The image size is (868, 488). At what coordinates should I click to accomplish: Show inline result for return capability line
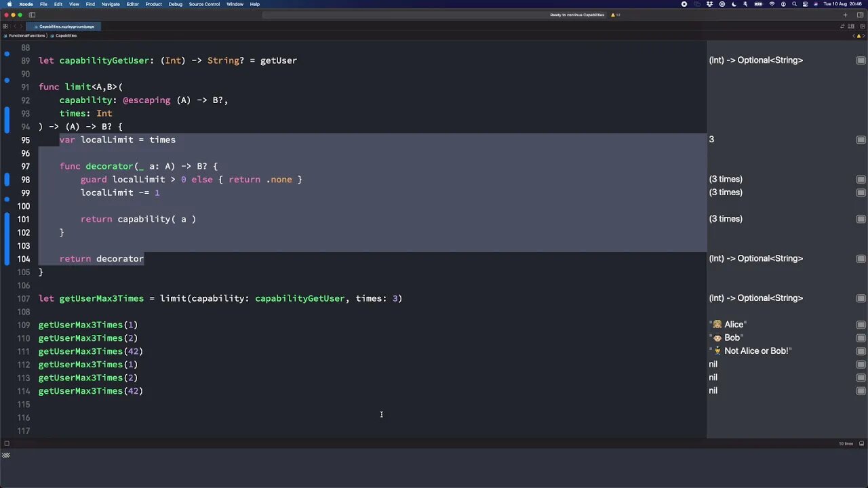point(861,219)
